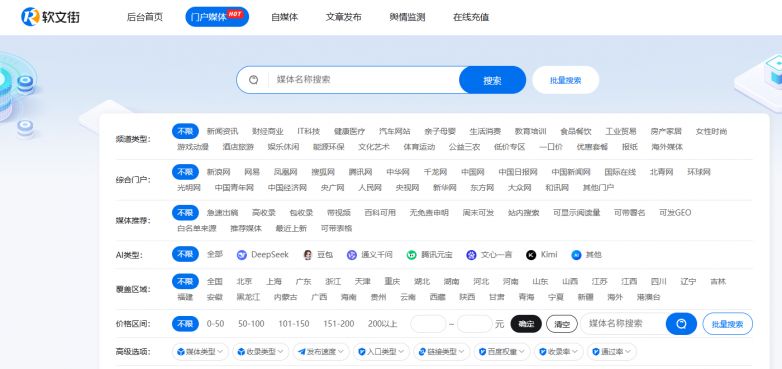
Task: Select the 腾讯元宝 AI type filter
Action: 430,255
